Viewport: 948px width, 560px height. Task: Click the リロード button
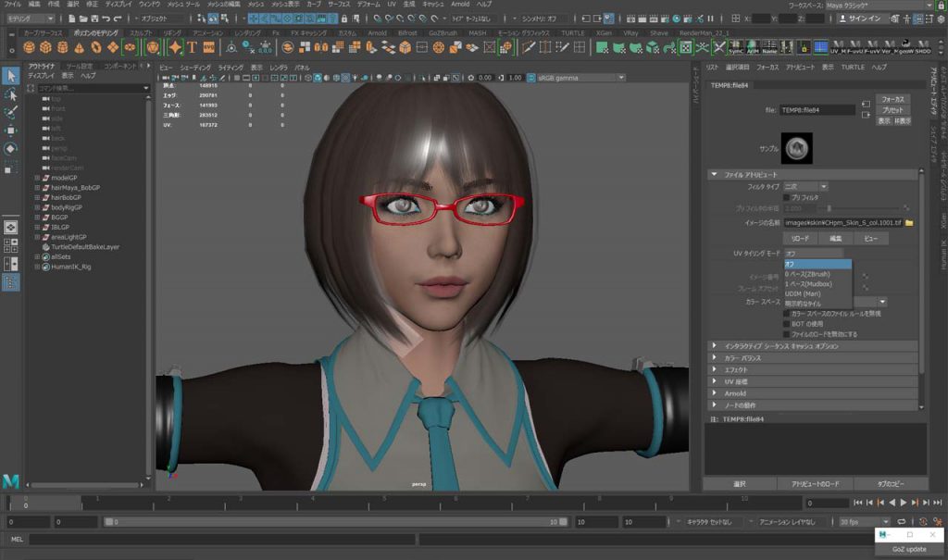pos(800,238)
